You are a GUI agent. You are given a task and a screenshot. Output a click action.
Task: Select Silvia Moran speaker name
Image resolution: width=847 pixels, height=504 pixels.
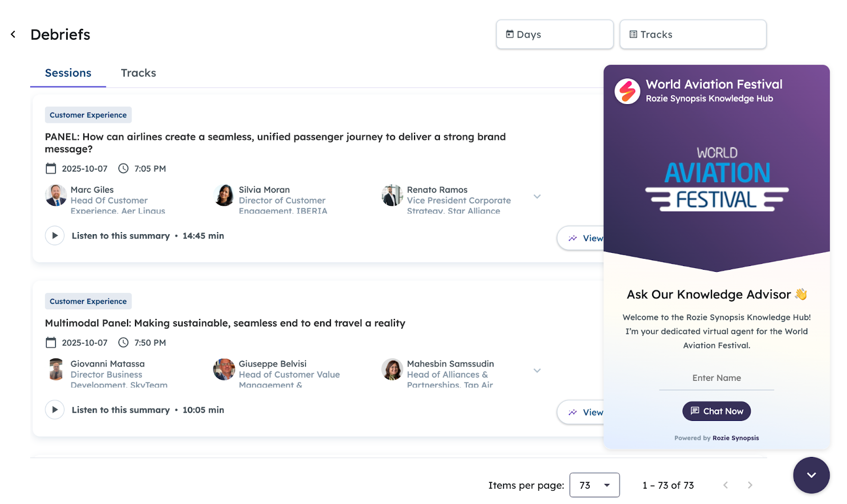[264, 190]
